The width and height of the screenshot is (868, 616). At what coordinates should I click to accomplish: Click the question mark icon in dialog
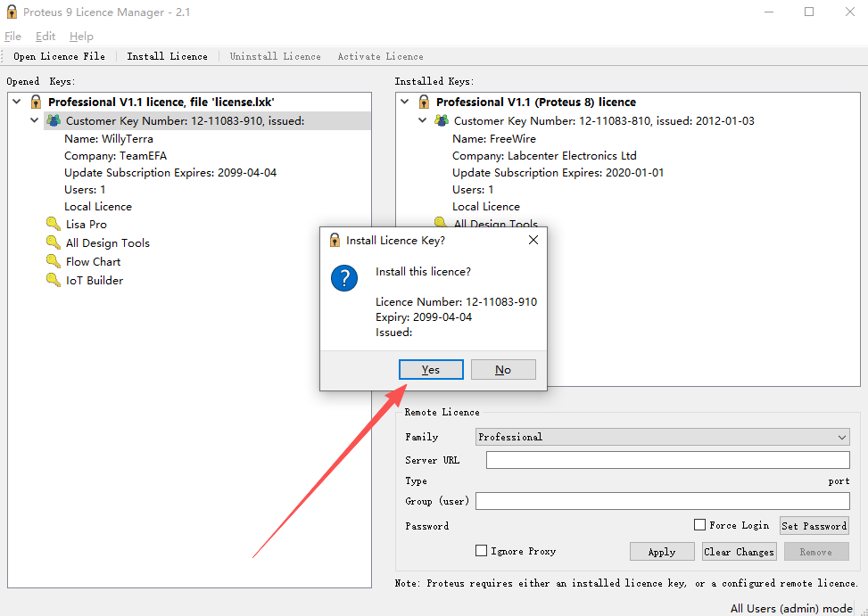pyautogui.click(x=344, y=278)
